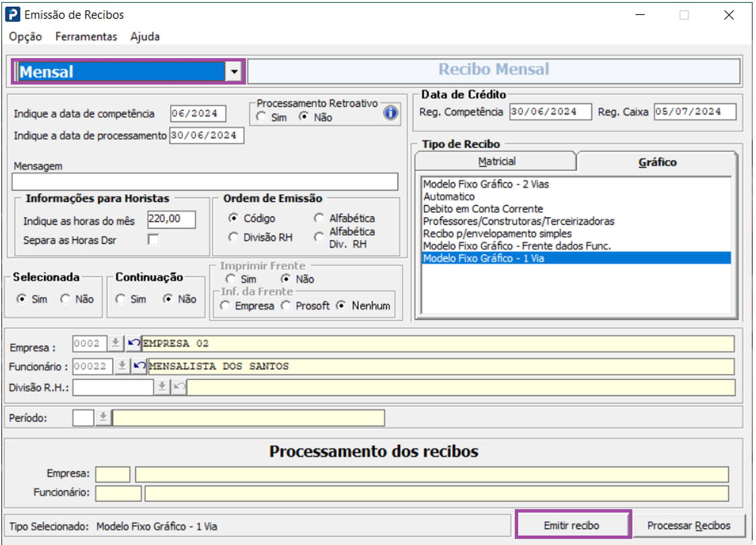The height and width of the screenshot is (545, 756).
Task: Open the Ajuda menu
Action: click(145, 37)
